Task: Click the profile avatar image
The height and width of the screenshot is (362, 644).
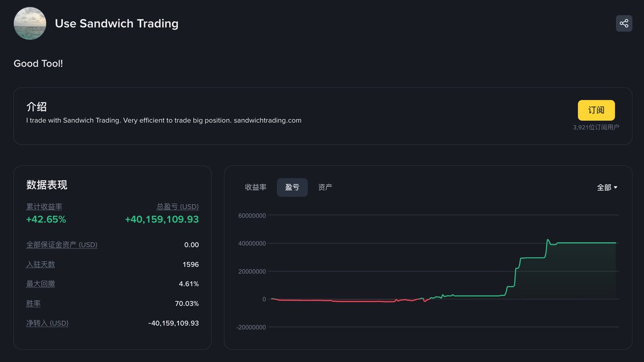Action: [30, 24]
